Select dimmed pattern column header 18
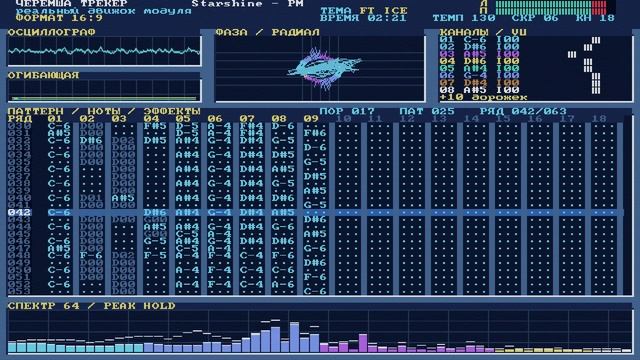Viewport: 640px width, 360px height. 599,119
